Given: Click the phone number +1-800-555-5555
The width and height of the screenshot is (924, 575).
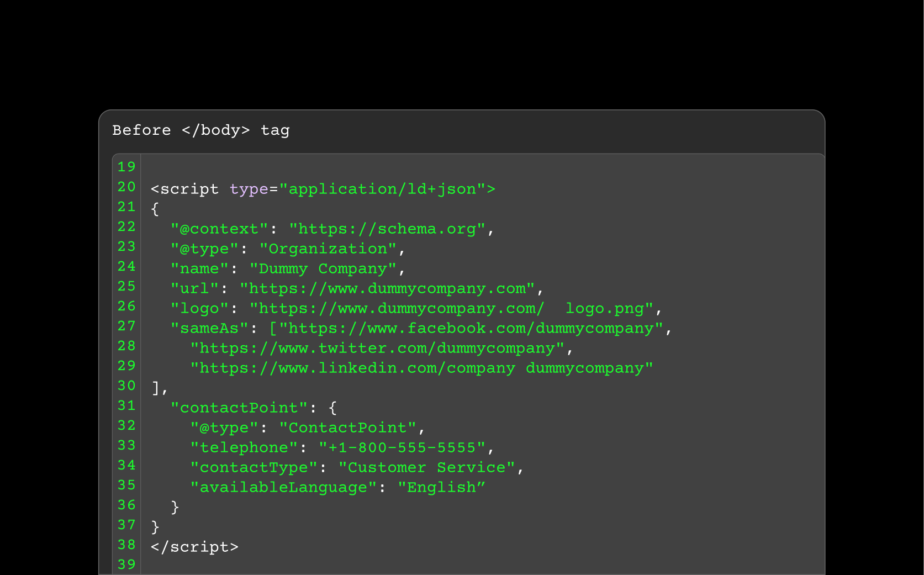Looking at the screenshot, I should [402, 448].
